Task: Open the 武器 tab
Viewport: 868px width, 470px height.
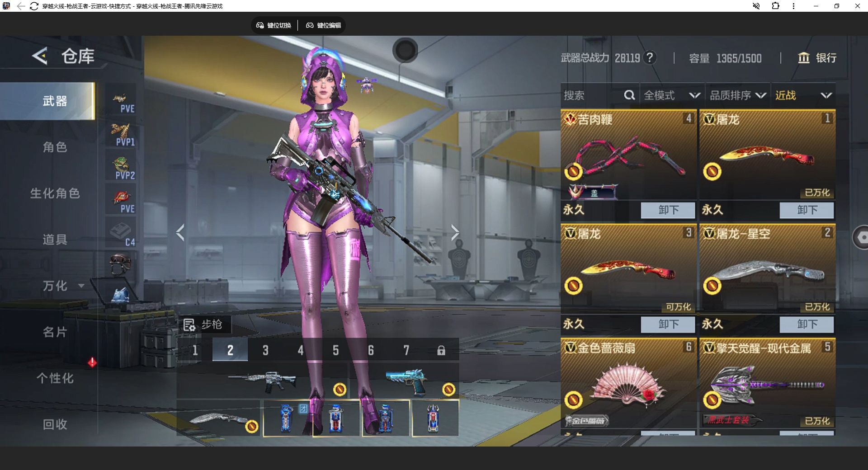Action: point(48,101)
